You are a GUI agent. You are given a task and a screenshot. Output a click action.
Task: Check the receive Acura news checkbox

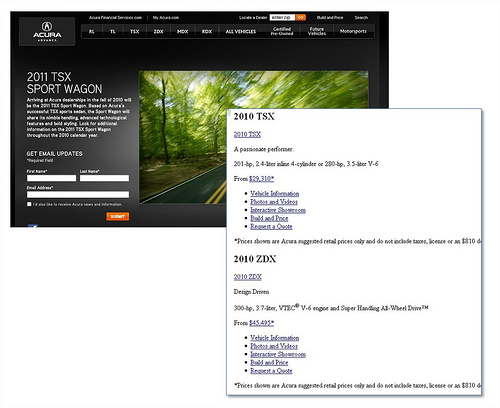point(29,204)
